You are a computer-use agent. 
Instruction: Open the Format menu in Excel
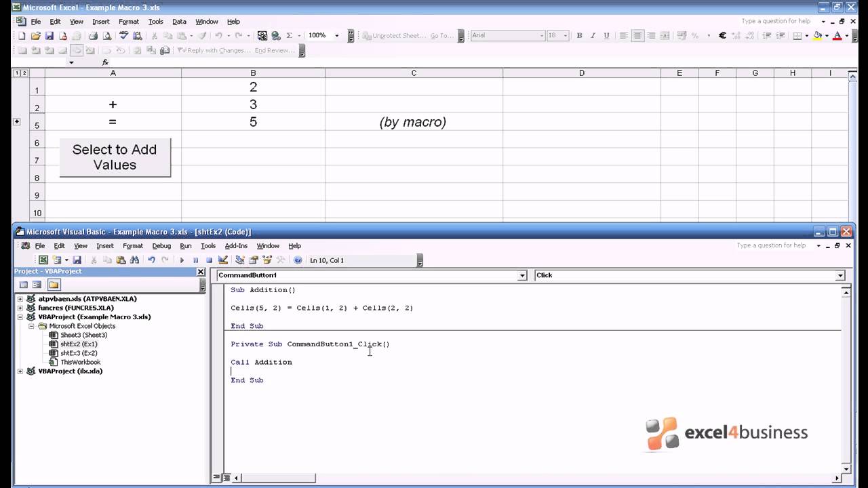point(128,22)
